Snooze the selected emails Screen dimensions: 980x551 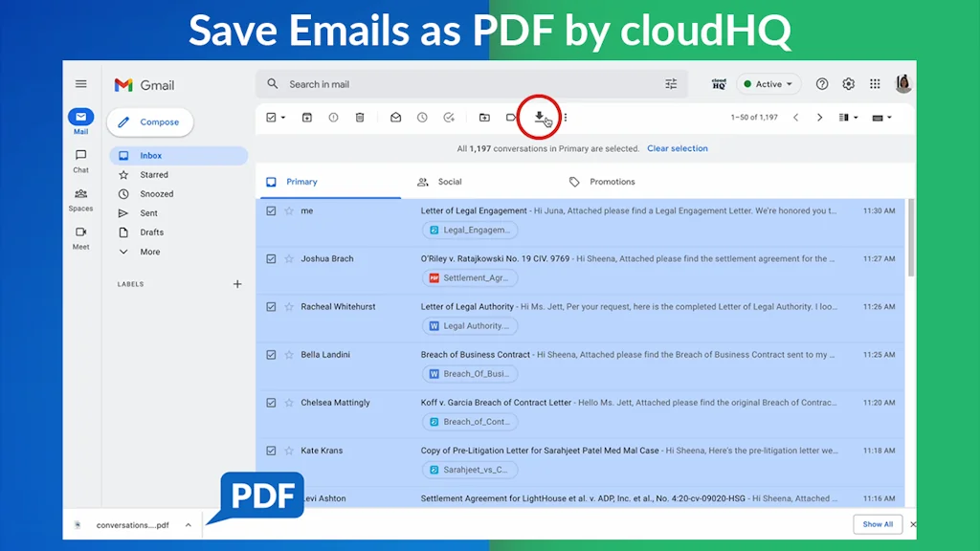tap(422, 117)
